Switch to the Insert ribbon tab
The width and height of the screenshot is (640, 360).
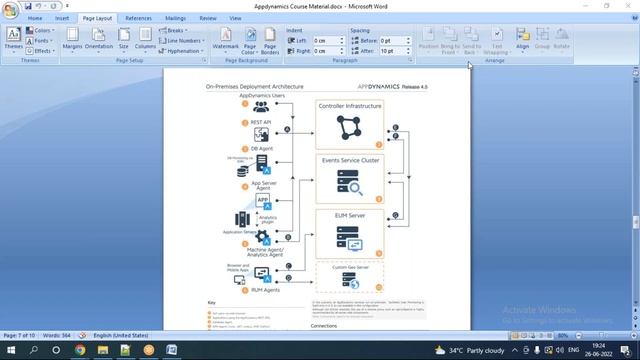62,18
